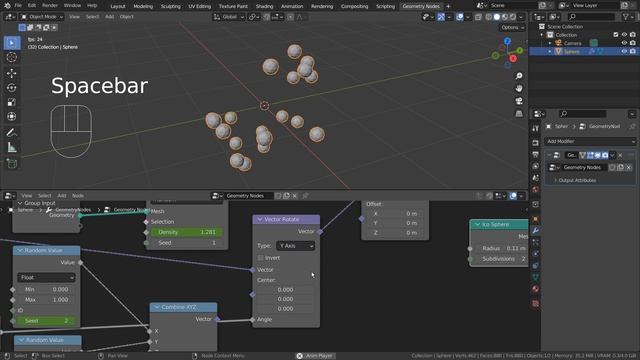Collapse the Combine XYZ node
This screenshot has width=640, height=360.
[x=157, y=307]
